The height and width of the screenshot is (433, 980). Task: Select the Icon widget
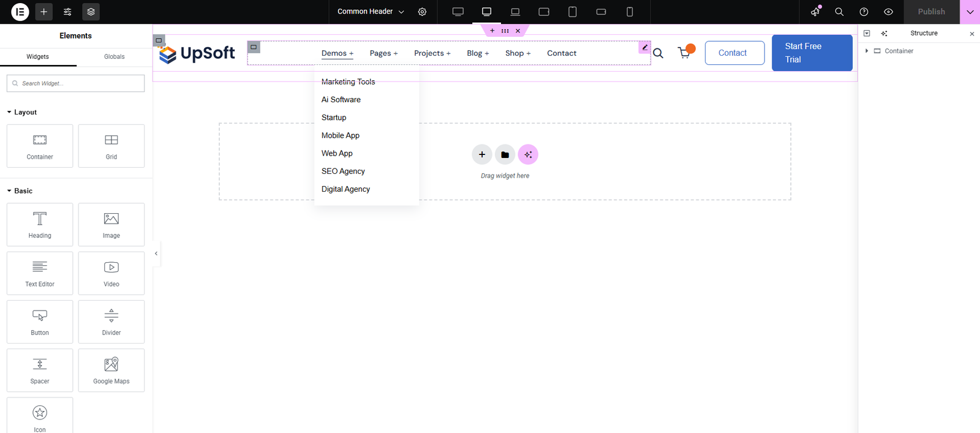click(x=40, y=416)
